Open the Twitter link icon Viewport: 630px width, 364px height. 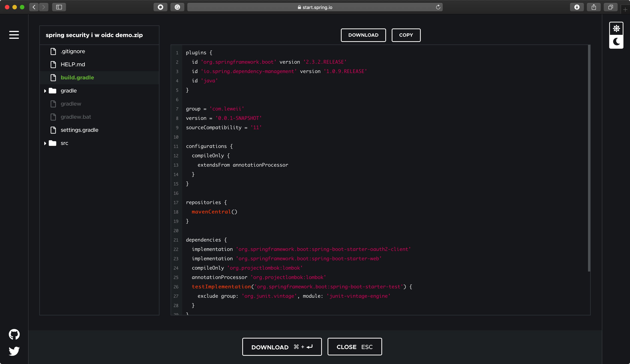coord(14,351)
